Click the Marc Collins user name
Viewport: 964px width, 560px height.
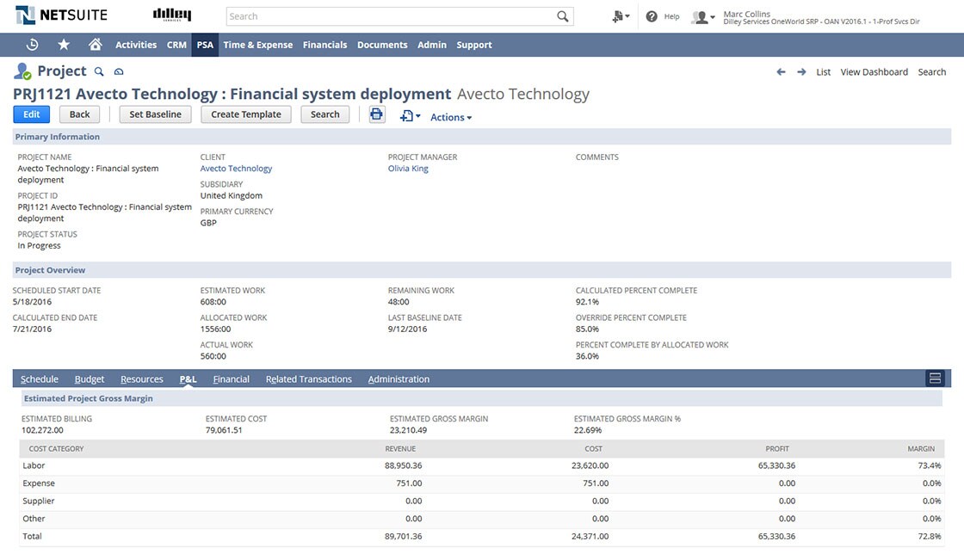pos(746,14)
